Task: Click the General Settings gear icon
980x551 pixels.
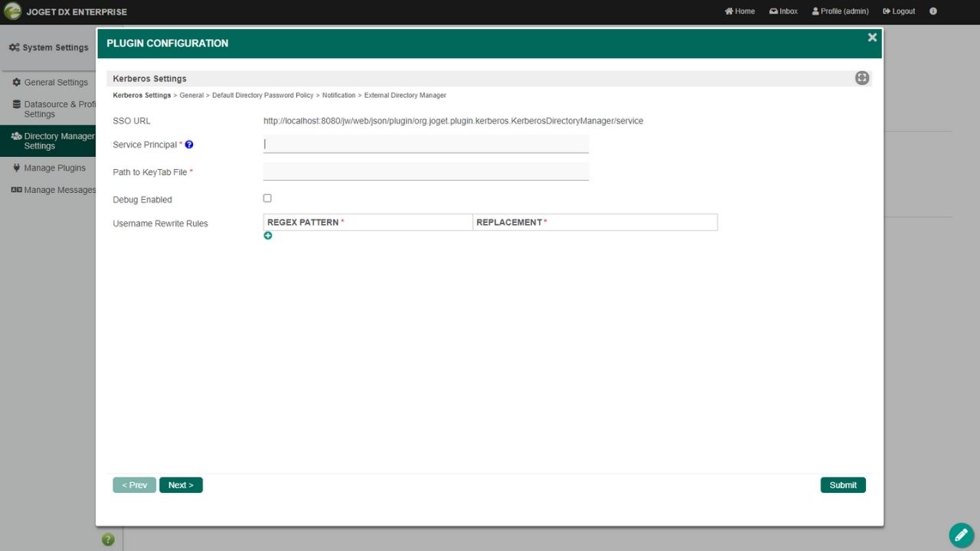Action: tap(17, 82)
